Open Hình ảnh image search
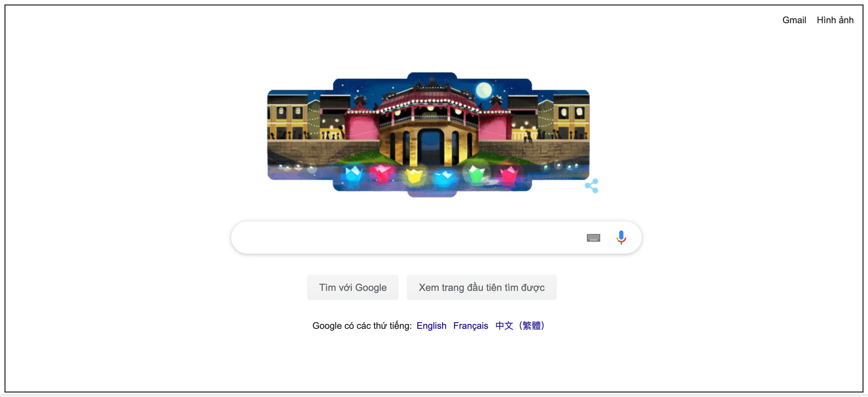Image resolution: width=868 pixels, height=397 pixels. [835, 20]
